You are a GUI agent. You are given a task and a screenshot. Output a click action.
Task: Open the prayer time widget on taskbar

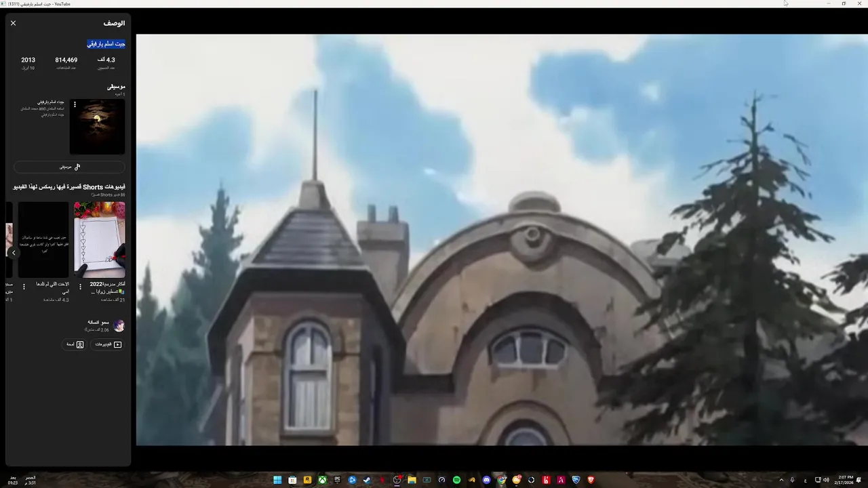coord(22,480)
